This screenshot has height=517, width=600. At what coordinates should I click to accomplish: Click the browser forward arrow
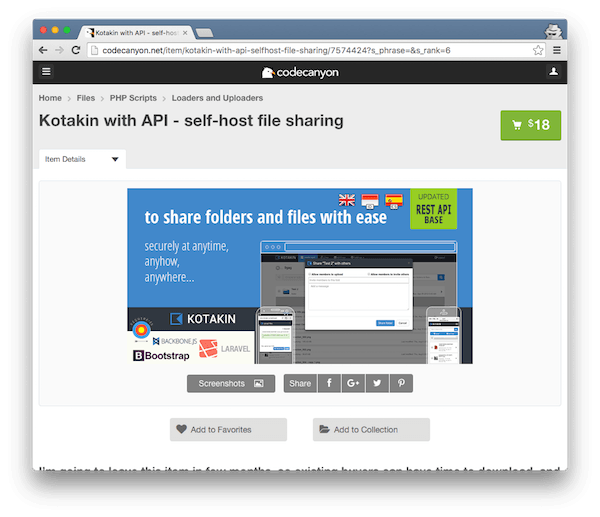pos(59,50)
